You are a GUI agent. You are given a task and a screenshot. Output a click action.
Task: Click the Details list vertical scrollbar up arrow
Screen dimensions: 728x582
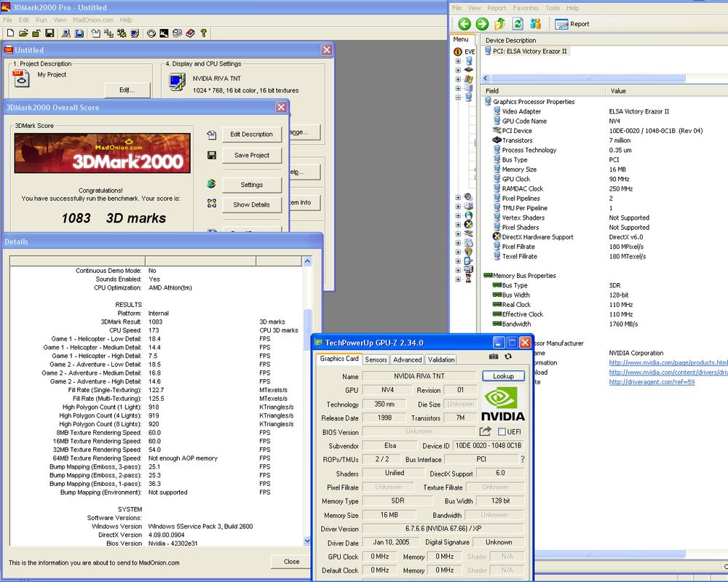307,261
